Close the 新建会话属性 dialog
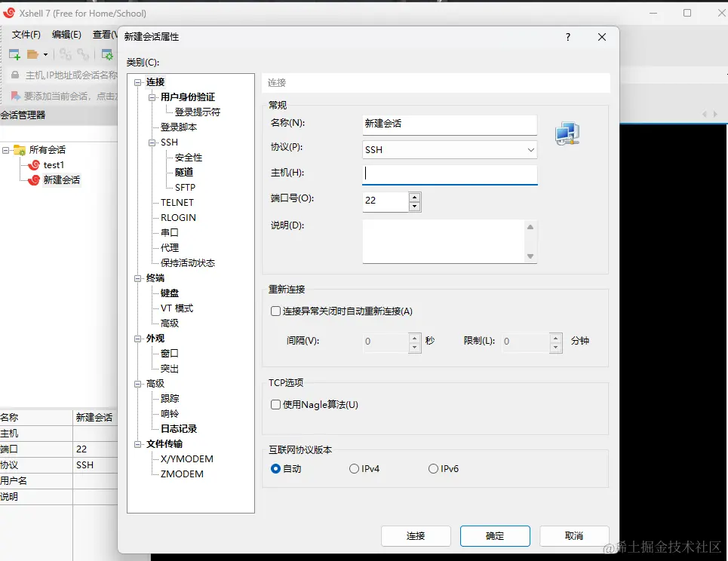Image resolution: width=728 pixels, height=561 pixels. pyautogui.click(x=602, y=37)
